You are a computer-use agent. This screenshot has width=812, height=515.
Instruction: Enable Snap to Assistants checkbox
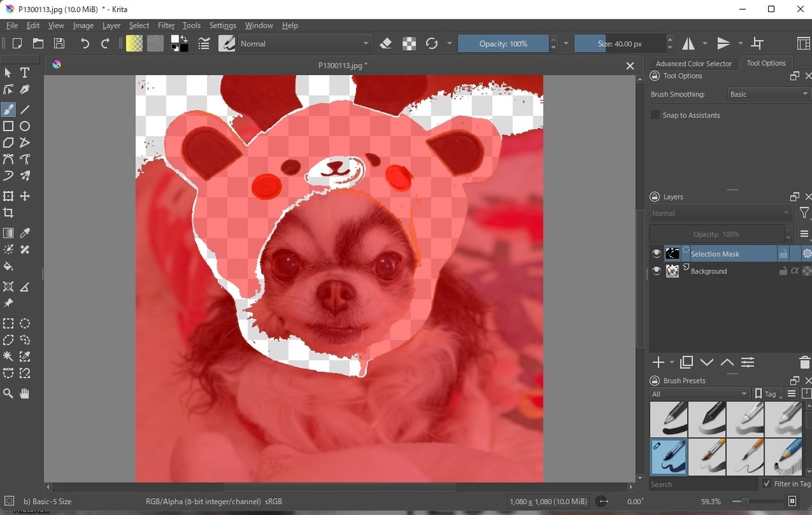click(x=655, y=115)
